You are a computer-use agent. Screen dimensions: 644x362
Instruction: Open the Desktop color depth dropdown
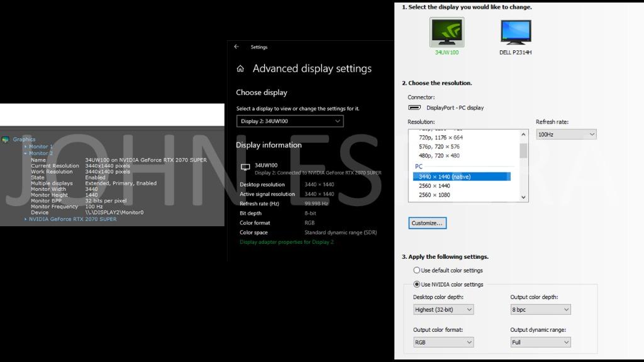point(443,310)
